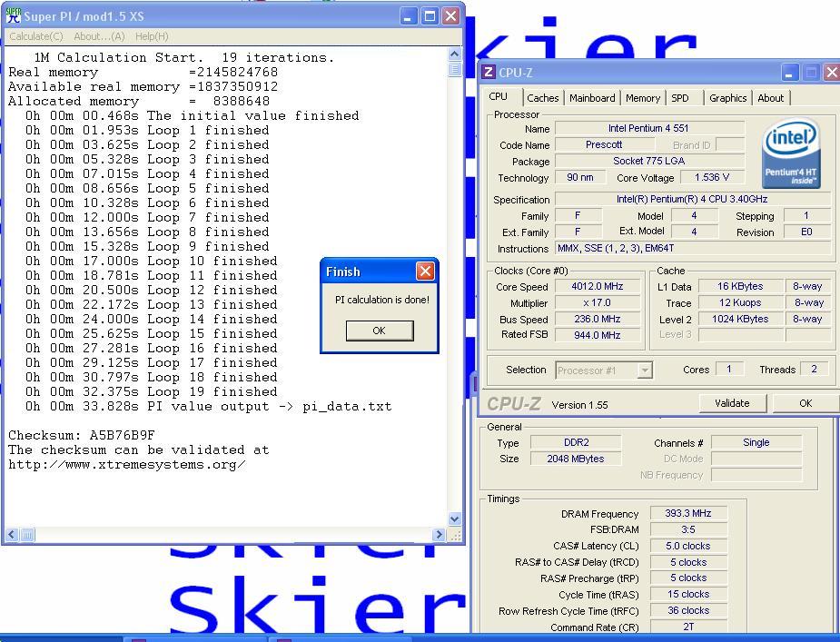Click the CAS# Latency value '5.0 clocks'
Screen dimensions: 840x642
687,546
